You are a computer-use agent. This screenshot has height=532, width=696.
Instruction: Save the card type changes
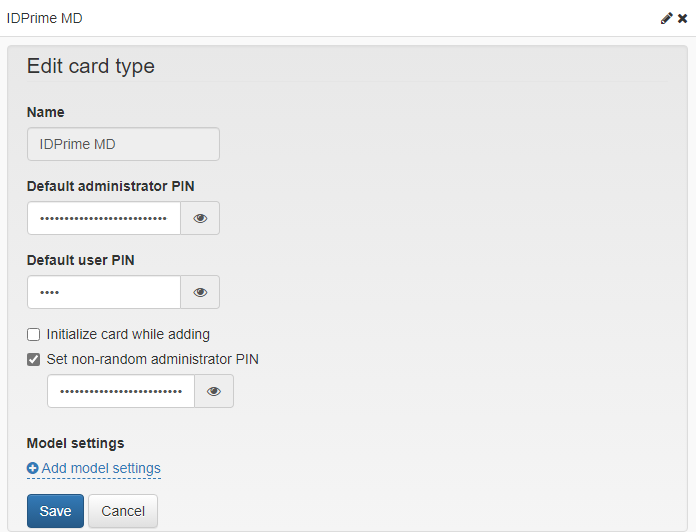55,511
